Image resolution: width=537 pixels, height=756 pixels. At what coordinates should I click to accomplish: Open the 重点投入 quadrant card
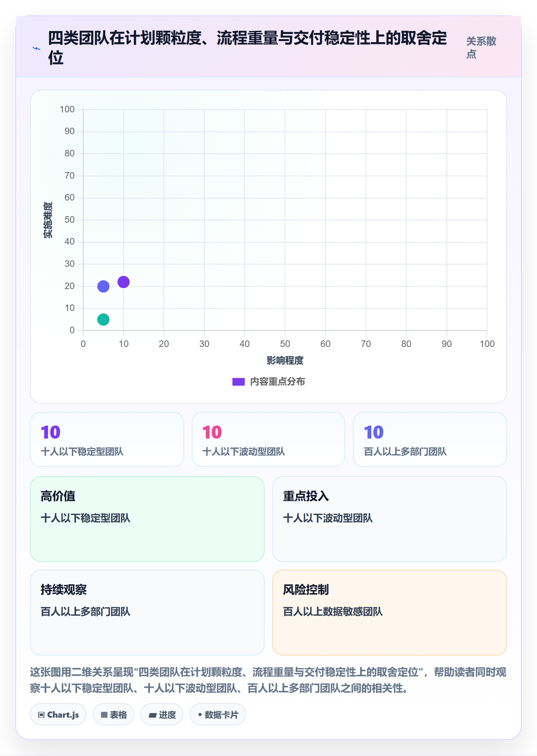[390, 519]
